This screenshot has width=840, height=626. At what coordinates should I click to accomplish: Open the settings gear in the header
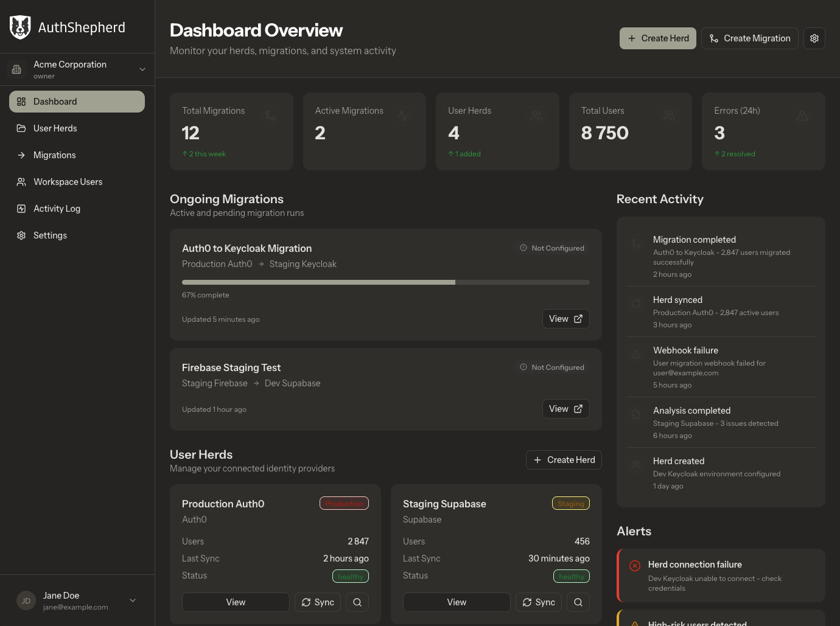click(x=814, y=38)
